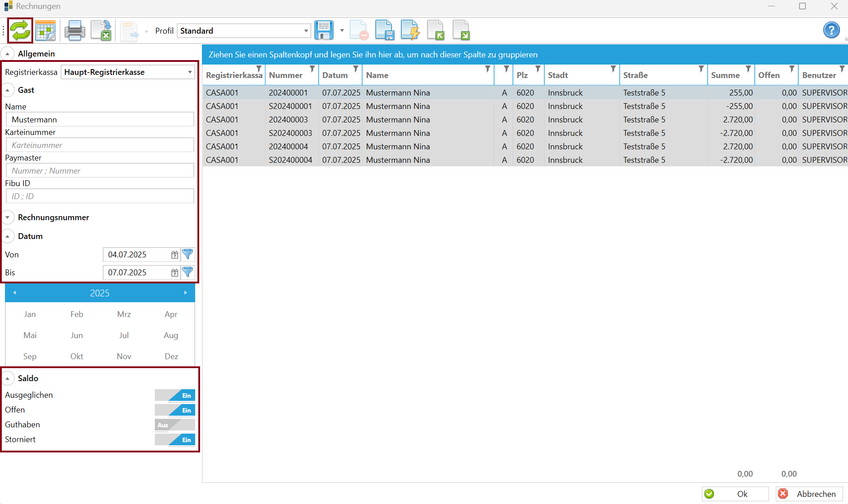Image resolution: width=848 pixels, height=504 pixels.
Task: Sort by the Summe column header
Action: 725,75
